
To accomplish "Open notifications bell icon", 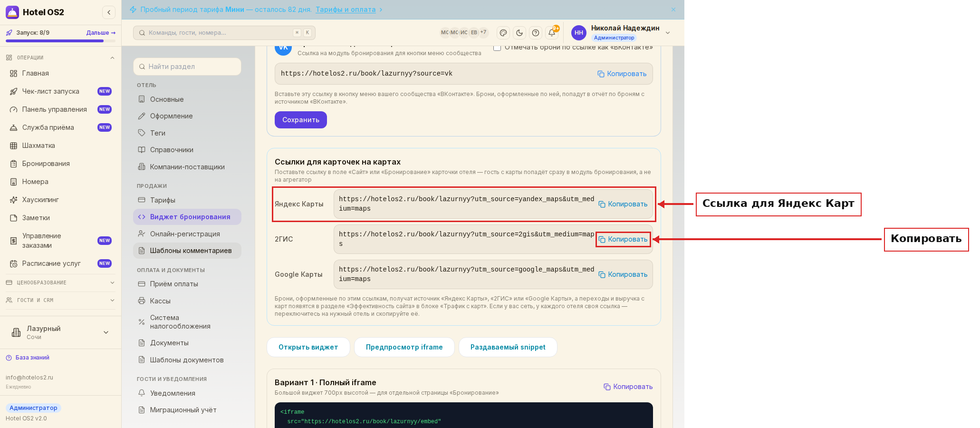I will pyautogui.click(x=552, y=33).
